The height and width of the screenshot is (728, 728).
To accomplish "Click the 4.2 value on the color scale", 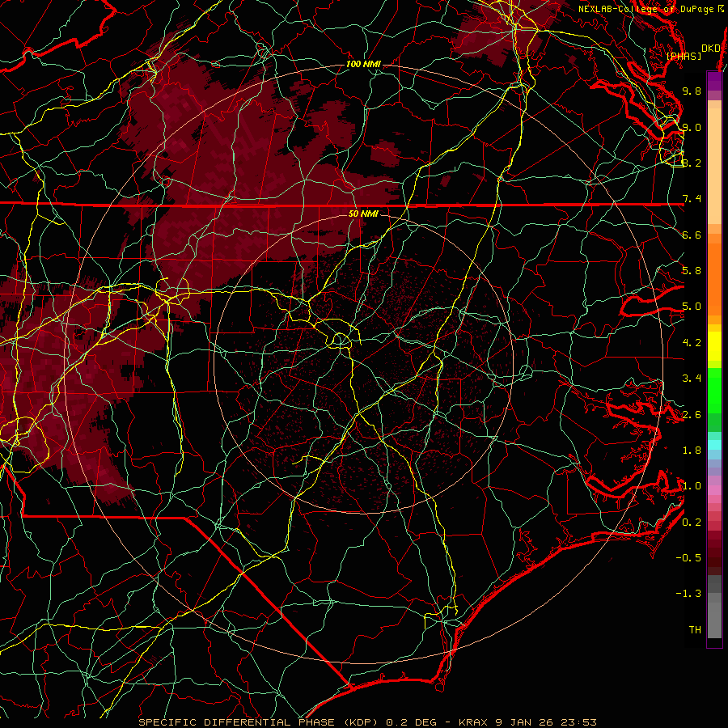I will (x=692, y=343).
